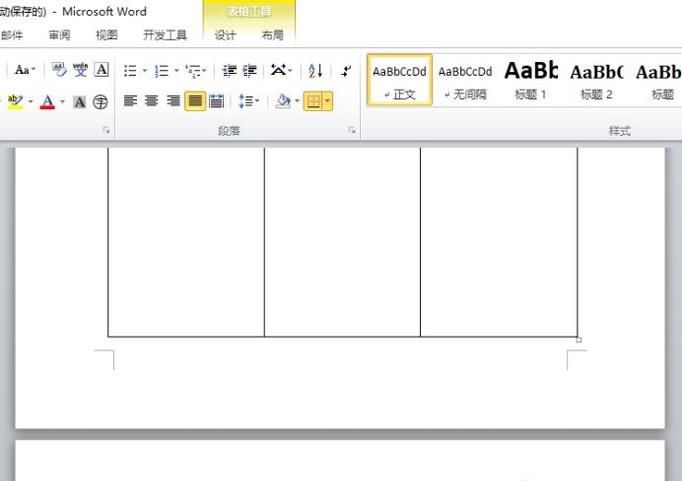This screenshot has width=682, height=481.
Task: Click the numbered list icon
Action: click(x=161, y=71)
